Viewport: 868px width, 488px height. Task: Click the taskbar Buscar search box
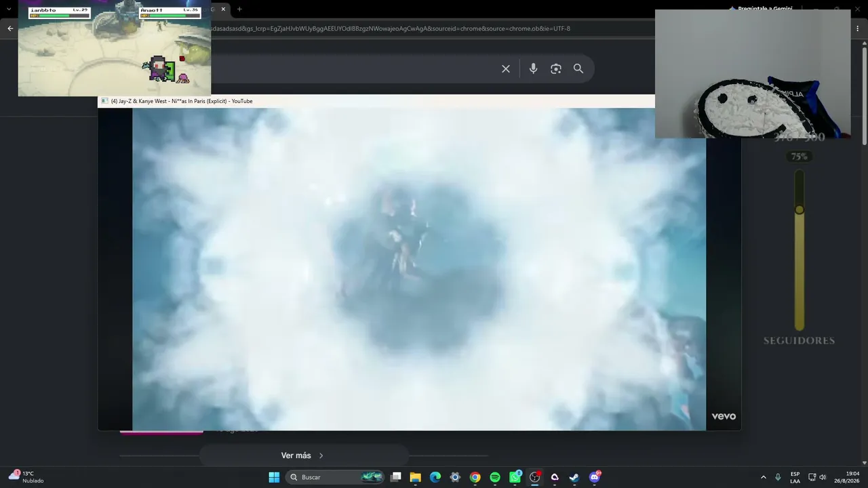coord(335,477)
